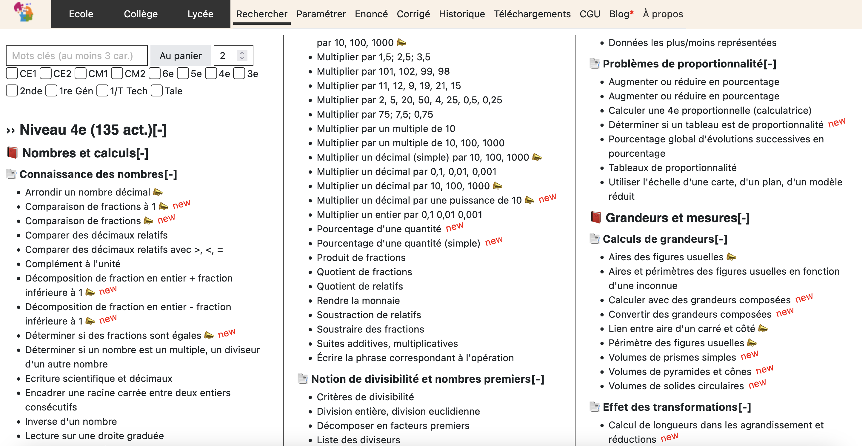868x446 pixels.
Task: Click the megaphone icon next to Arrondir un nombre décimal
Action: tap(158, 192)
